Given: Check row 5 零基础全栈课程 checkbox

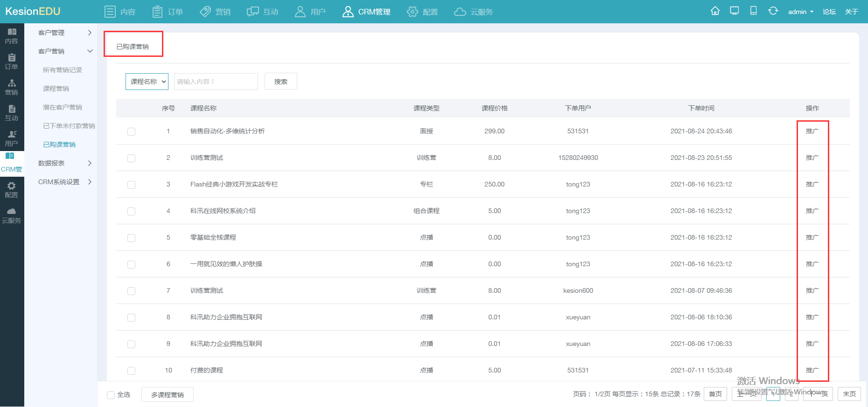Looking at the screenshot, I should [132, 238].
